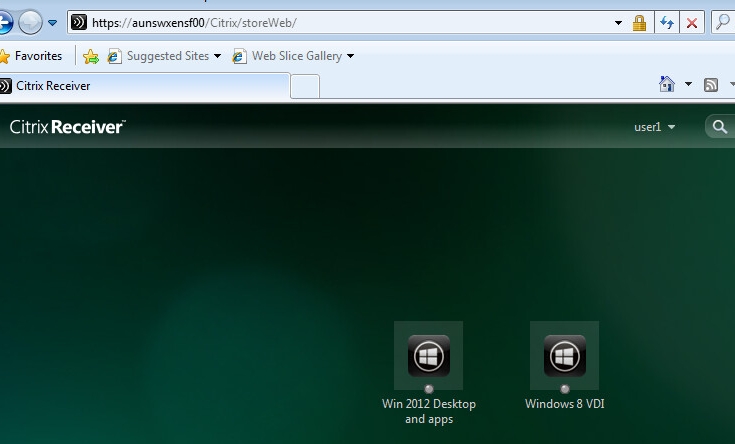Open a new blank tab
Image resolution: width=735 pixels, height=444 pixels.
[x=305, y=87]
